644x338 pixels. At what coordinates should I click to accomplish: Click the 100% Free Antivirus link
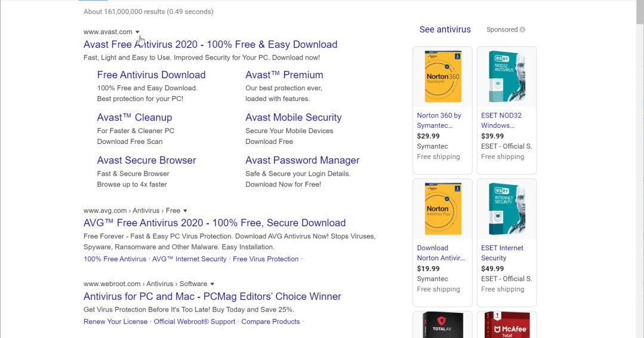(115, 259)
